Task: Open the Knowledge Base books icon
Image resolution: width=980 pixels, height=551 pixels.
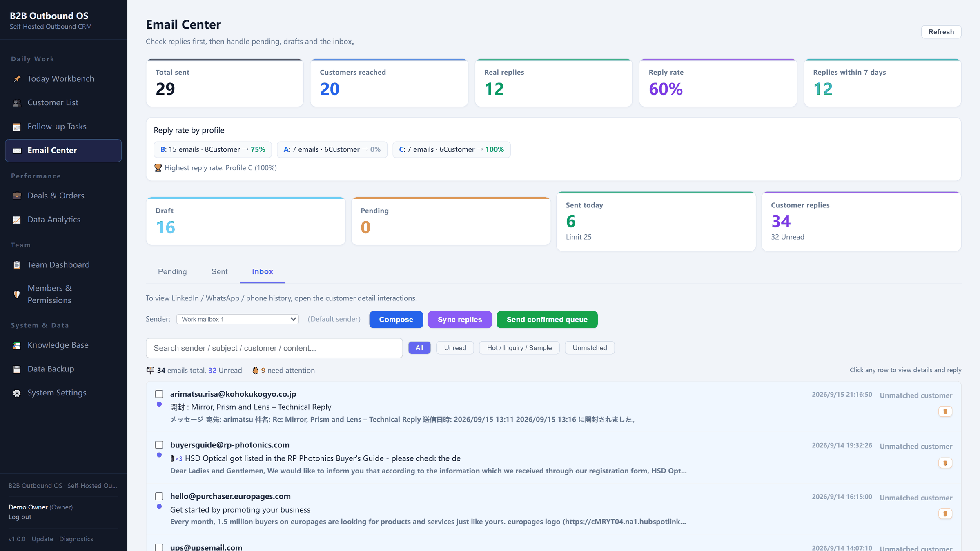Action: tap(17, 346)
